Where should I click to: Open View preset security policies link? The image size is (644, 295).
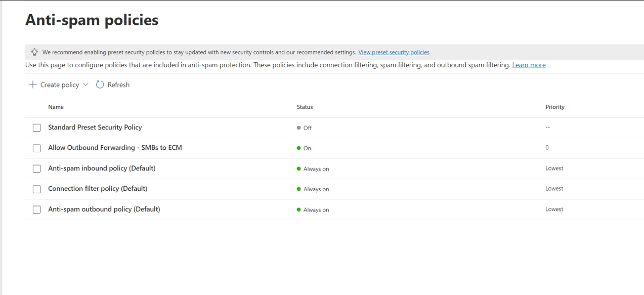click(394, 52)
